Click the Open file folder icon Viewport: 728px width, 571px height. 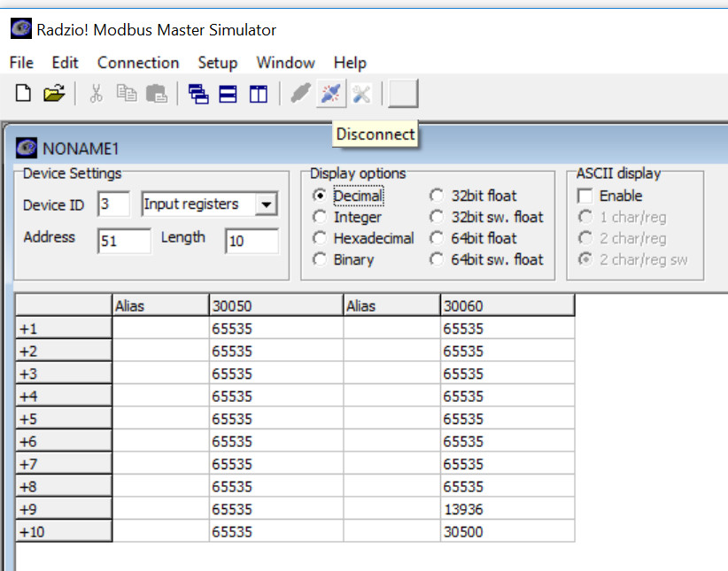[x=54, y=94]
